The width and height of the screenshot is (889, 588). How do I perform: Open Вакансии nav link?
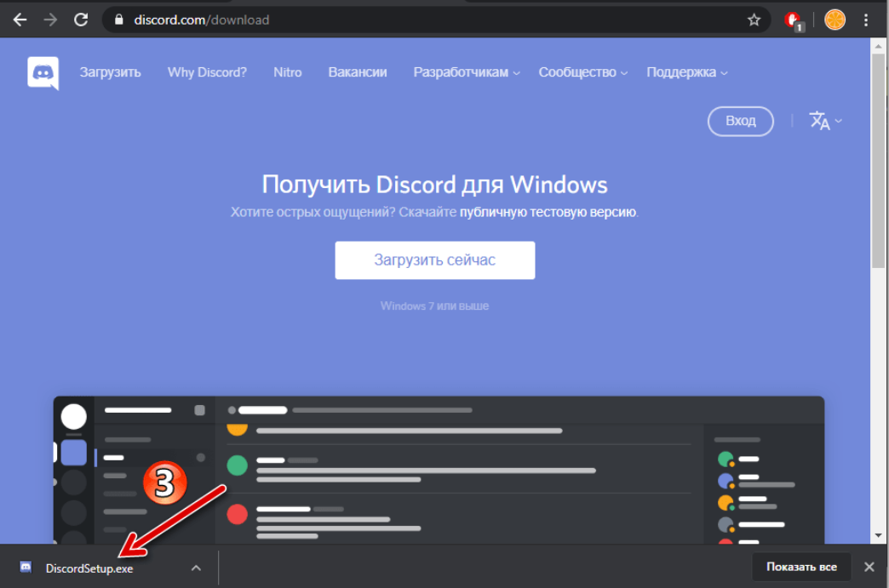[357, 72]
